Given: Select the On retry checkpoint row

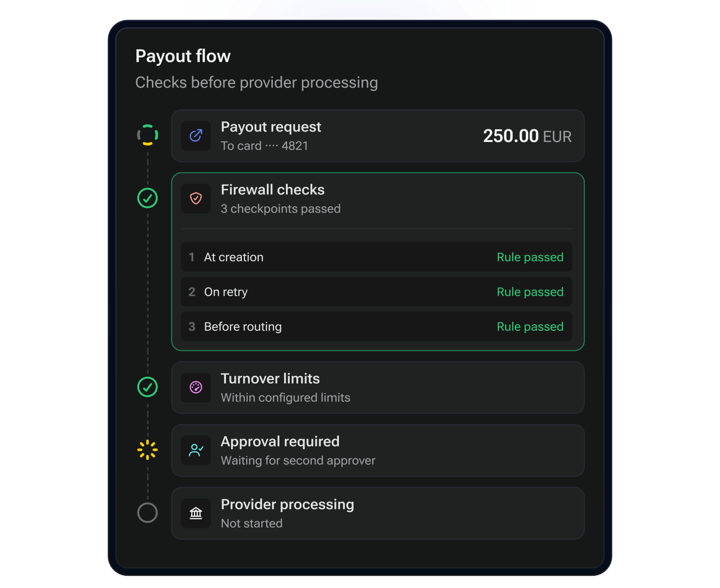Looking at the screenshot, I should point(377,292).
